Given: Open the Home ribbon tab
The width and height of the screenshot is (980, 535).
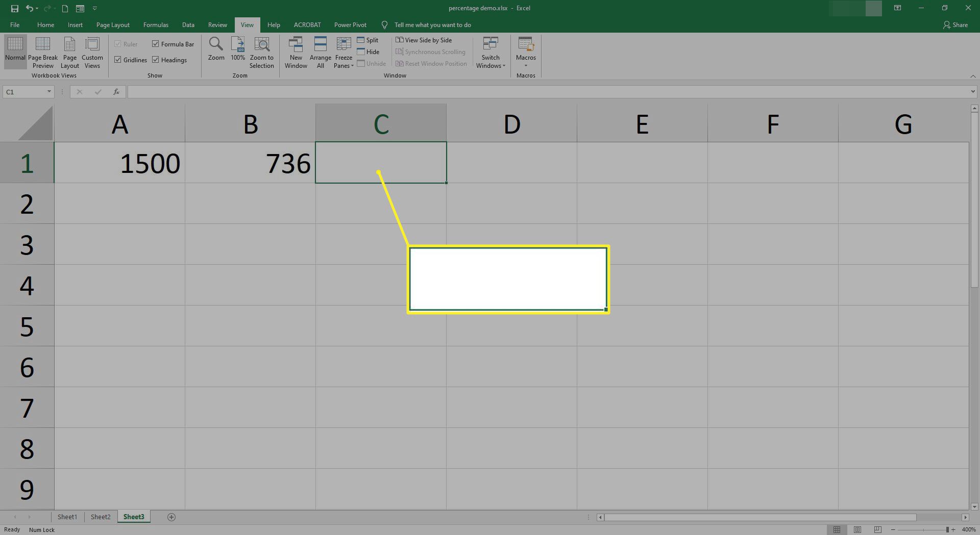Looking at the screenshot, I should click(45, 24).
